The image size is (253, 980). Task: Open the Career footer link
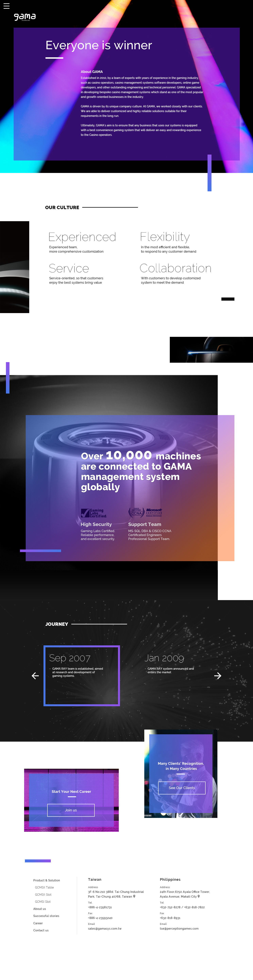coord(38,923)
